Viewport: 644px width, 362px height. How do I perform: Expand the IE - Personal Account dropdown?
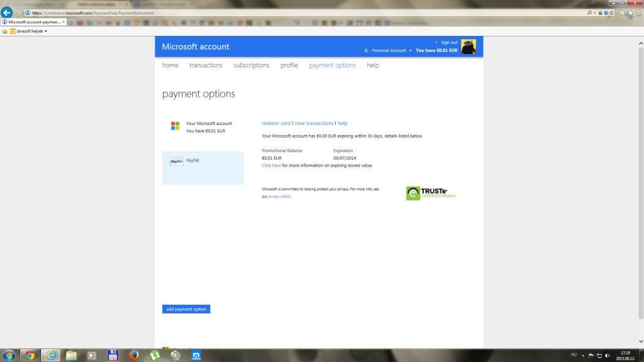click(x=387, y=50)
